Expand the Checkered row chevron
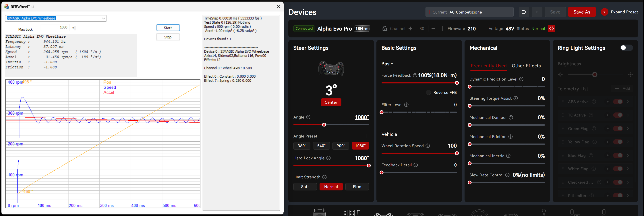644x216 pixels. point(628,182)
